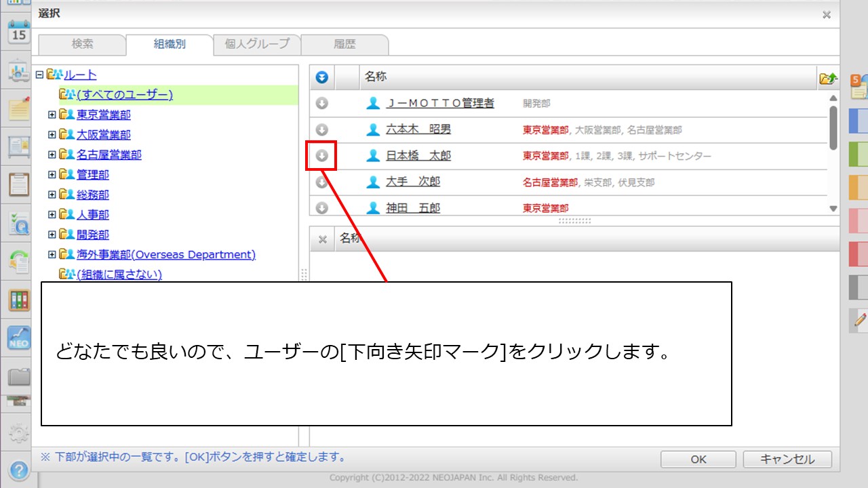Viewport: 868px width, 488px height.
Task: Click the X icon in selected list header
Action: 323,239
